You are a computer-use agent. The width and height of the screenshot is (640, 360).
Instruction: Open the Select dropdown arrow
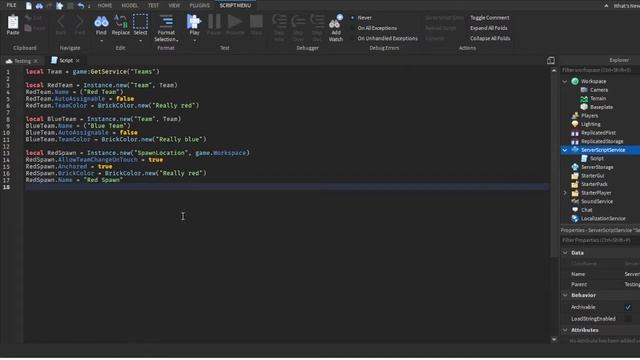click(140, 40)
